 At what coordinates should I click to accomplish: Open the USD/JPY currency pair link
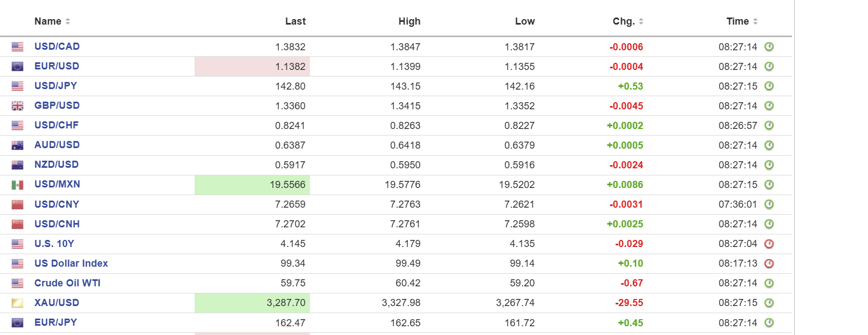[56, 86]
